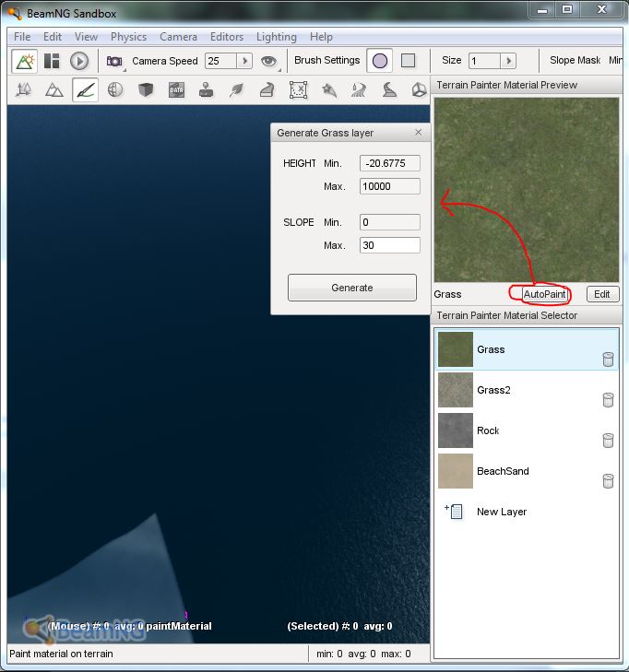The image size is (629, 672).
Task: Open the Sketch Tool cube icon
Action: [x=146, y=90]
